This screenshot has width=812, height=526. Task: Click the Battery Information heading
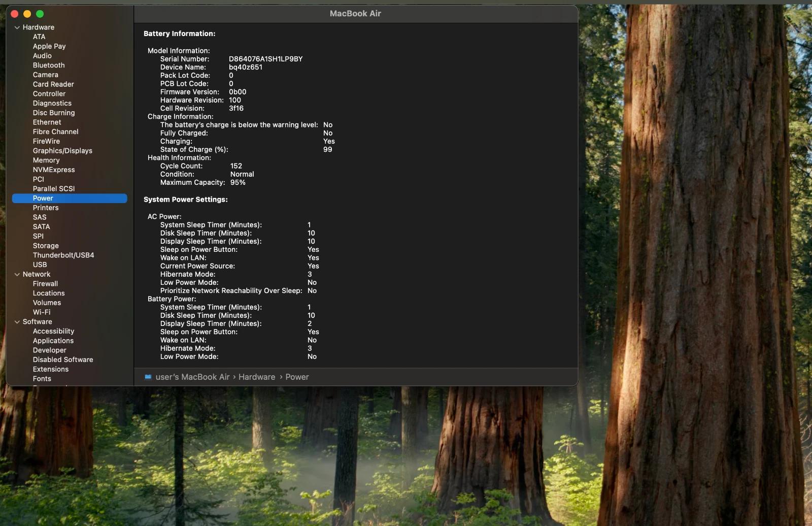[x=180, y=34]
